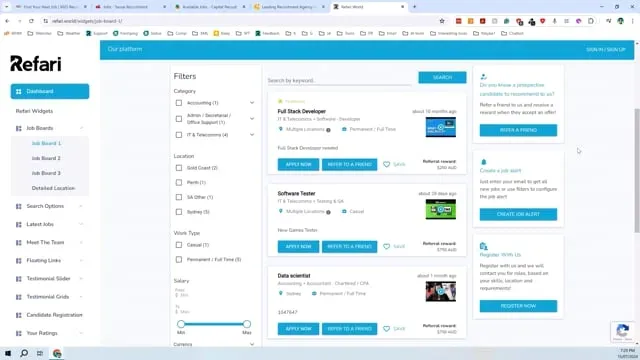Click the Job Boards grid icon
The image size is (640, 360).
(x=18, y=128)
